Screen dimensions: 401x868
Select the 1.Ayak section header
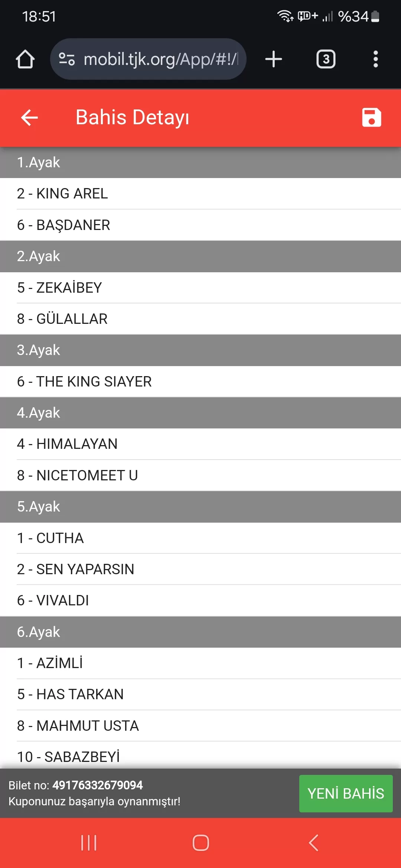pyautogui.click(x=200, y=162)
